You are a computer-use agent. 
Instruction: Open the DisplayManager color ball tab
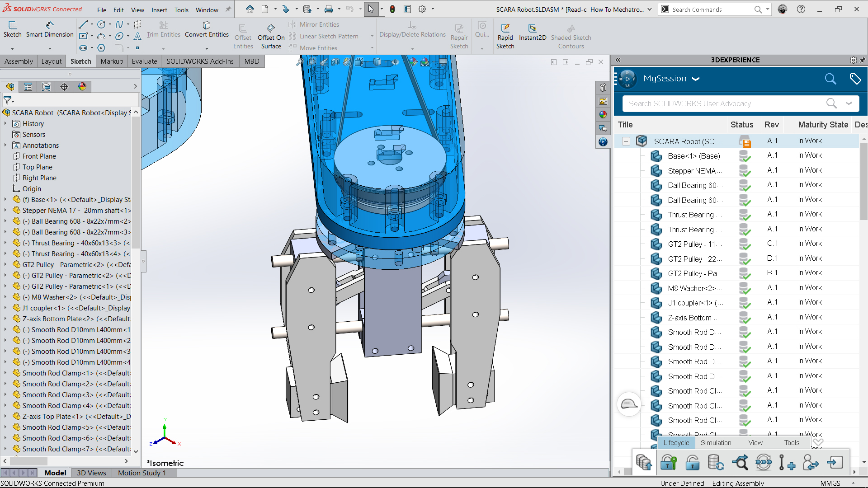point(82,87)
